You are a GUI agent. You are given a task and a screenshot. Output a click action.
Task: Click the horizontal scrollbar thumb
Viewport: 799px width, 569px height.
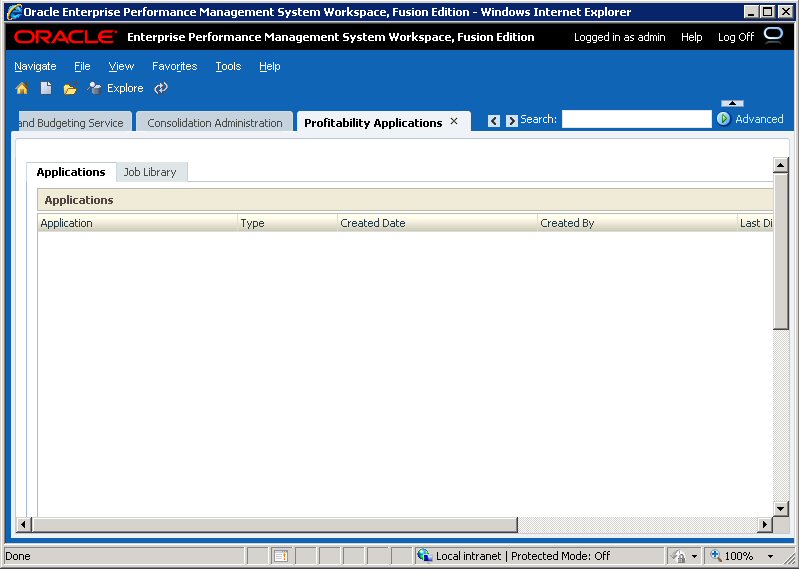point(274,525)
